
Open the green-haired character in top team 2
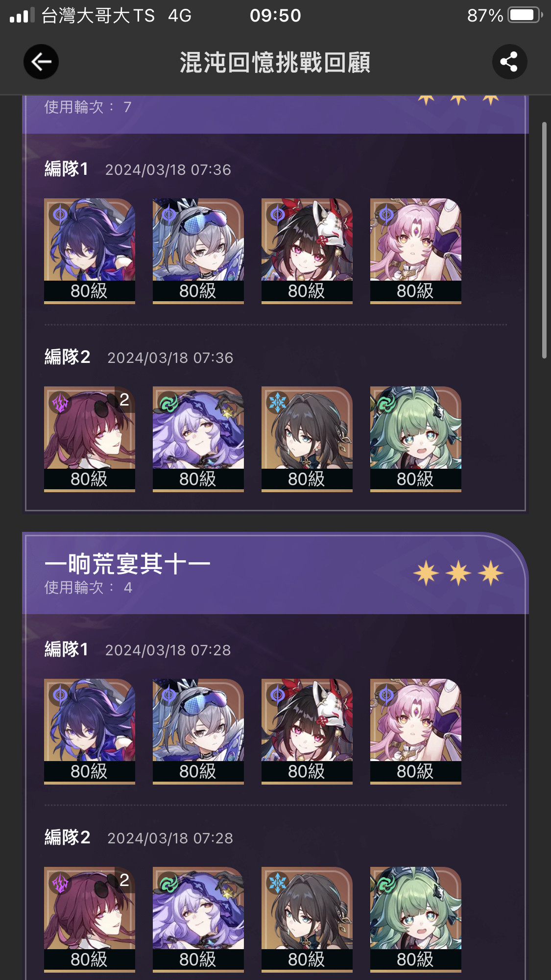click(x=416, y=439)
